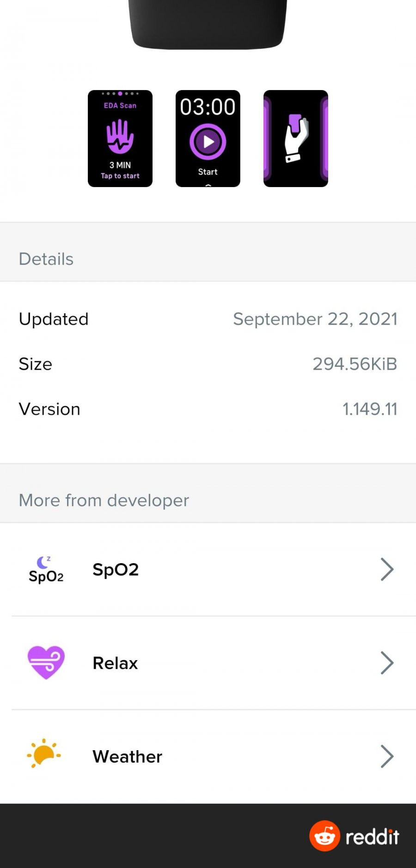Tap the purple play button in timer screenshot
Image resolution: width=416 pixels, height=868 pixels.
tap(208, 142)
